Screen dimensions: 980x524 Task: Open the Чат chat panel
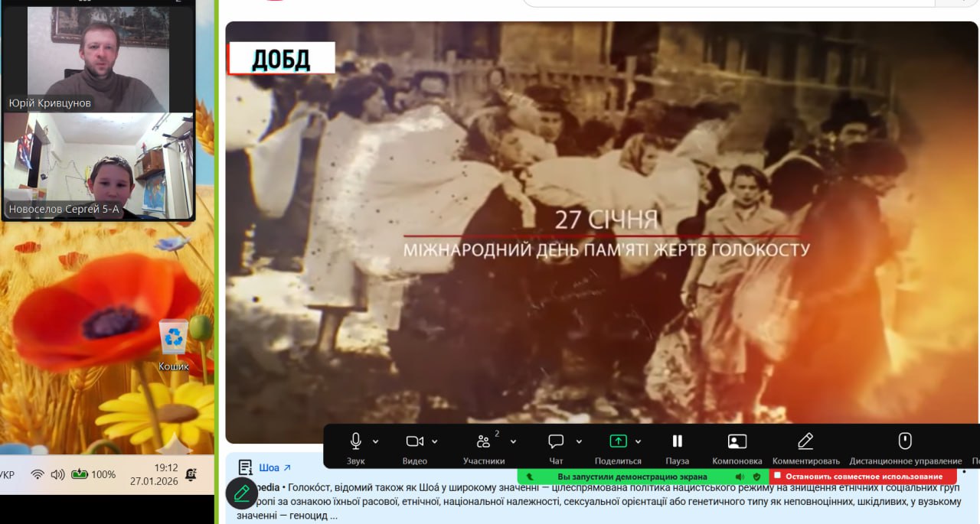pos(556,441)
